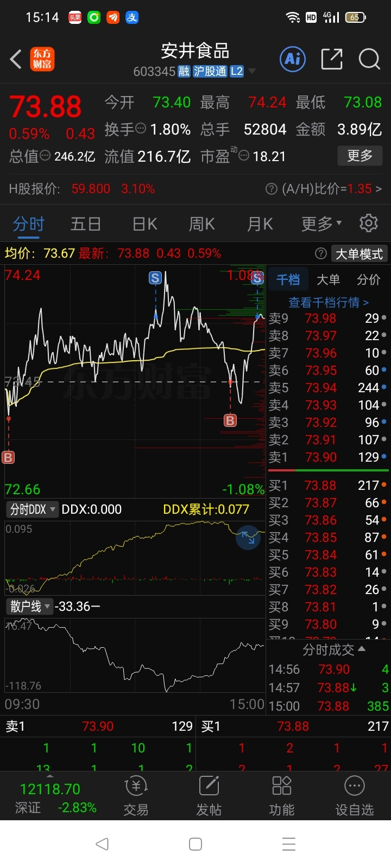Viewport: 391px width, 868px height.
Task: Tap the 均价: 73.67 label
Action: coord(40,253)
